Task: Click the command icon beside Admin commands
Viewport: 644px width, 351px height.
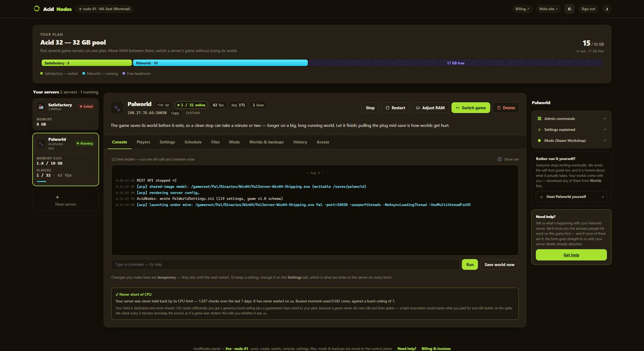Action: click(539, 119)
